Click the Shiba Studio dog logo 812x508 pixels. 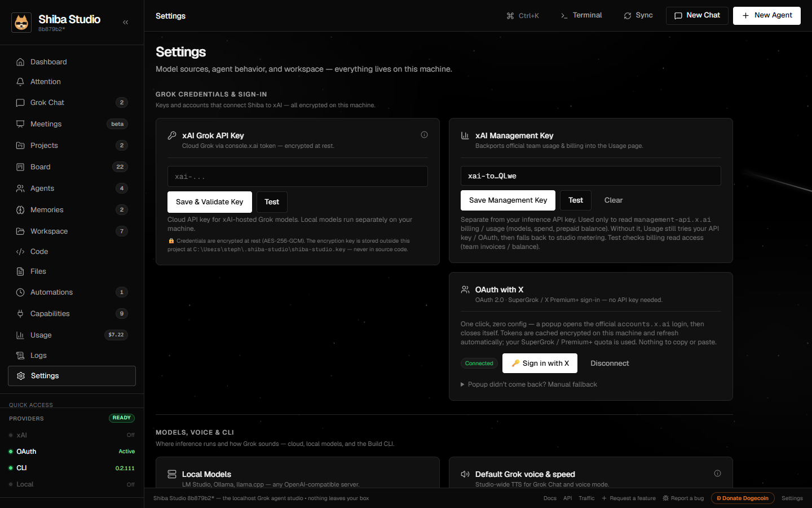[x=21, y=23]
